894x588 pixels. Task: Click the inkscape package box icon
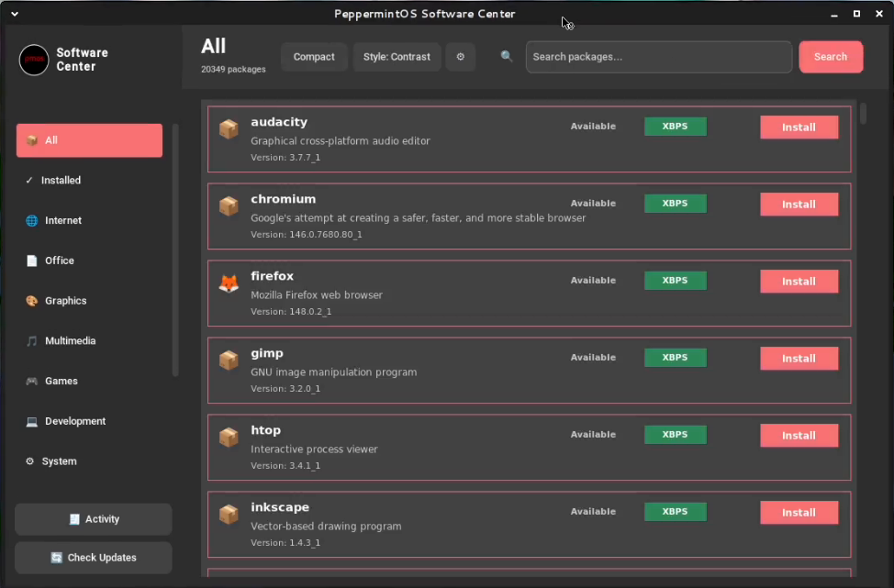(229, 515)
